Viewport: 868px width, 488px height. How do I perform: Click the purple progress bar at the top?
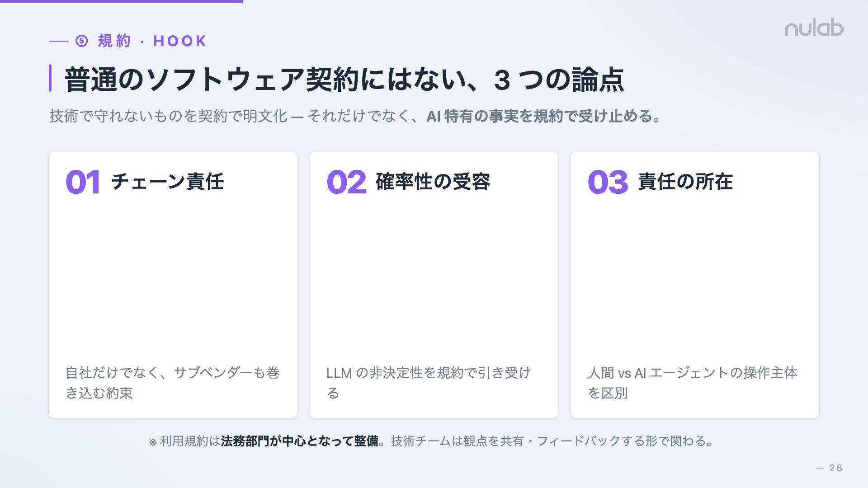(x=121, y=1)
